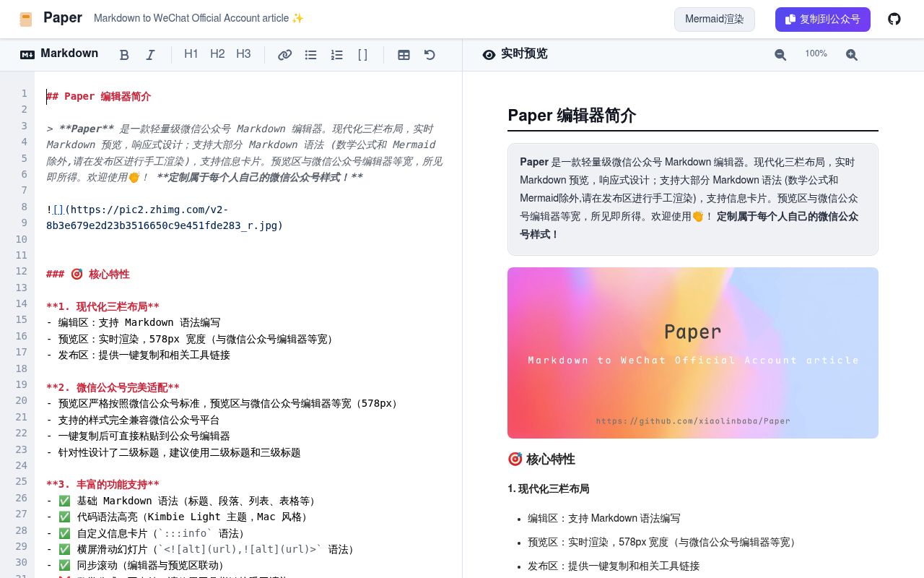
Task: Click editor line '- 一键复制后可直接粘贴到公众号编辑器'
Action: click(x=138, y=436)
